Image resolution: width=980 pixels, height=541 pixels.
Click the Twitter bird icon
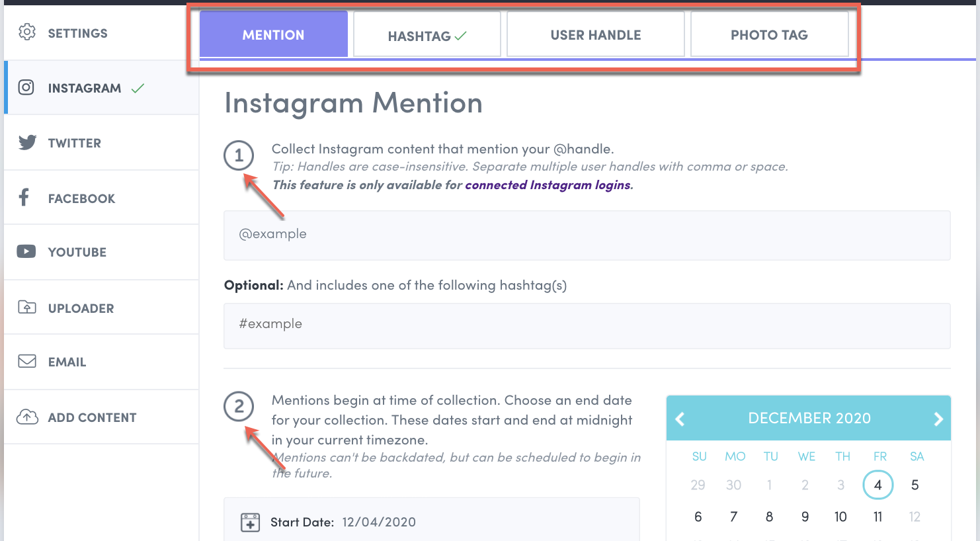(x=27, y=142)
